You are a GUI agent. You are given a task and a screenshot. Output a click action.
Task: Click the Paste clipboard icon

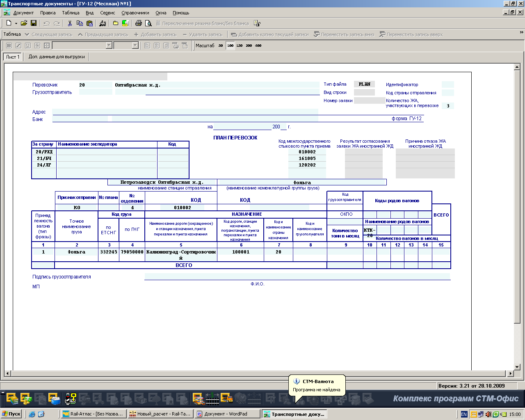point(89,23)
